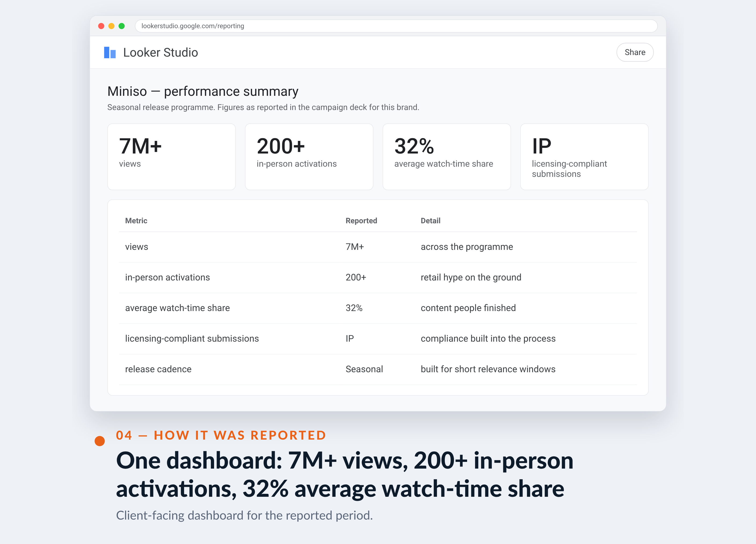Click 'compliance built into the process' cell
The width and height of the screenshot is (756, 544).
pyautogui.click(x=488, y=338)
